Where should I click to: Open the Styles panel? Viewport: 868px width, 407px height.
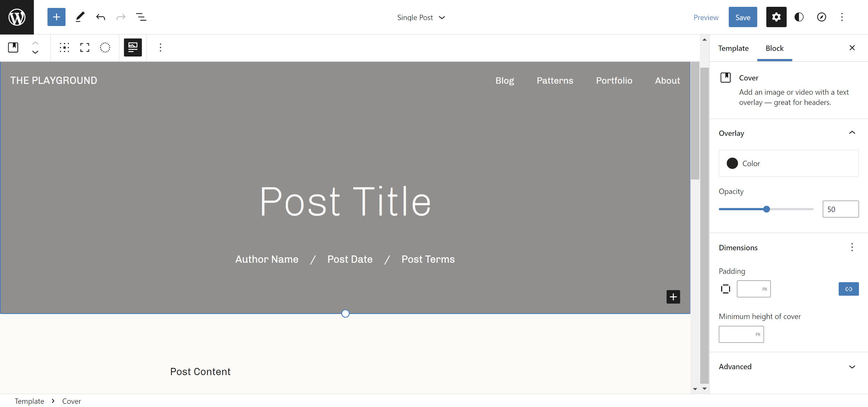(x=799, y=17)
